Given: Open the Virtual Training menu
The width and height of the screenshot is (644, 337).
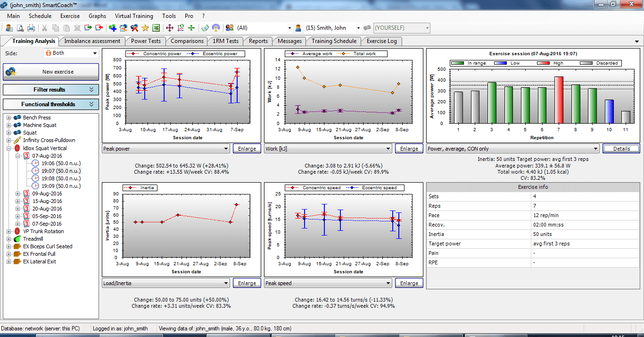Looking at the screenshot, I should [x=134, y=16].
